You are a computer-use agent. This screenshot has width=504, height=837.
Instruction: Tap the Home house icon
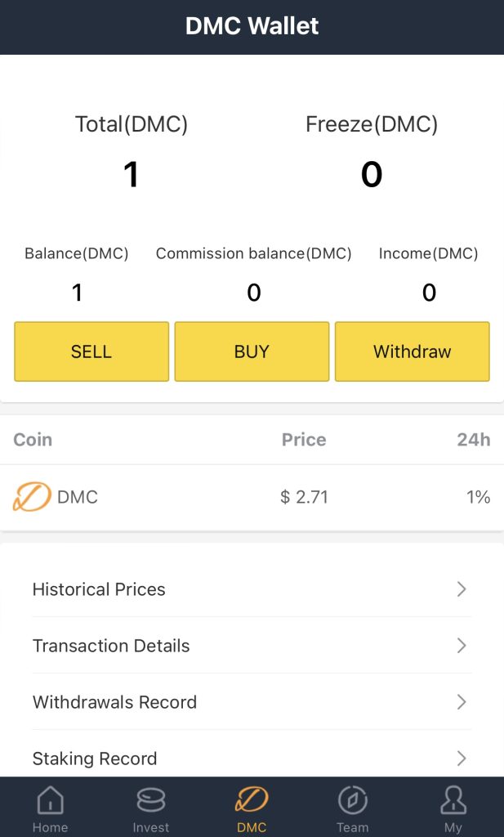click(x=50, y=800)
